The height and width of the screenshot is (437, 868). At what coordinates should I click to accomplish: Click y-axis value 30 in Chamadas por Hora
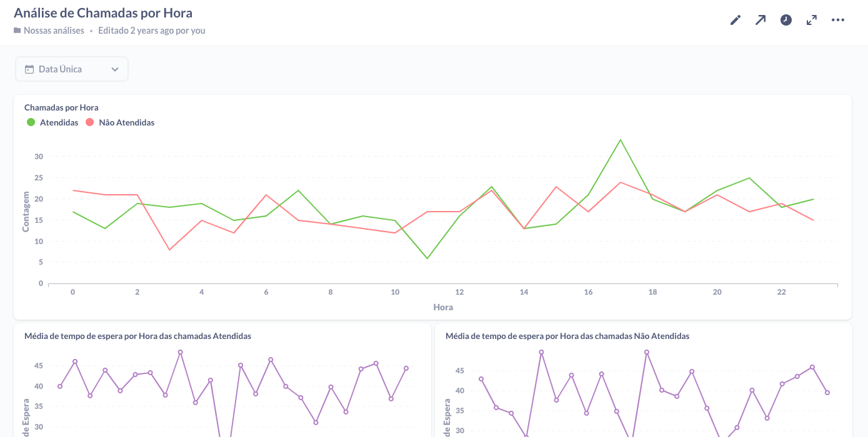(39, 157)
